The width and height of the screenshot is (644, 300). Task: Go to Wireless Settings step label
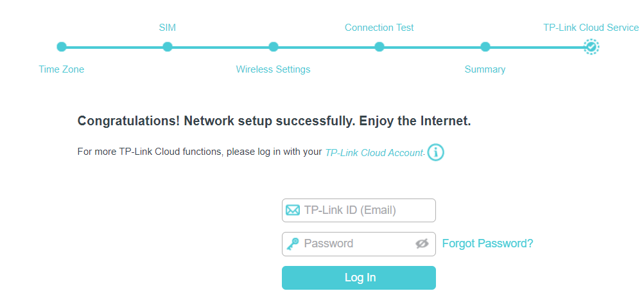(274, 69)
